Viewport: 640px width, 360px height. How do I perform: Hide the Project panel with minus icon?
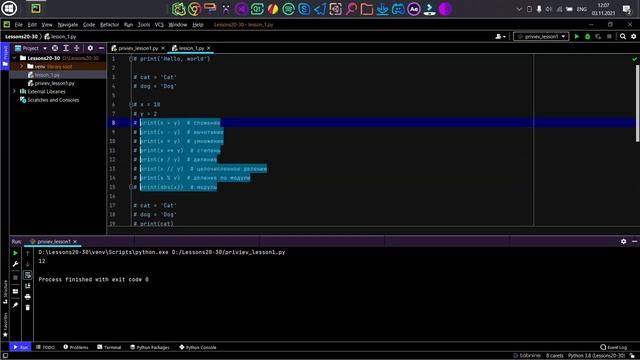pos(101,48)
